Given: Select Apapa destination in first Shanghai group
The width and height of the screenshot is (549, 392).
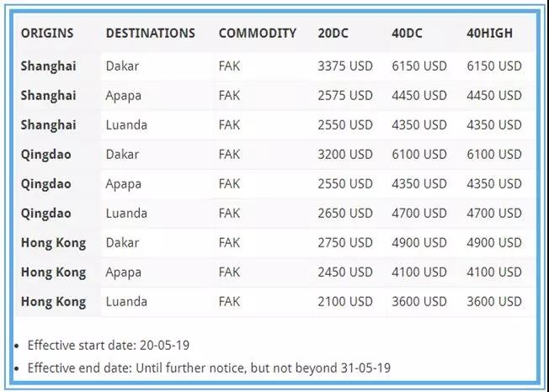Looking at the screenshot, I should pos(123,96).
